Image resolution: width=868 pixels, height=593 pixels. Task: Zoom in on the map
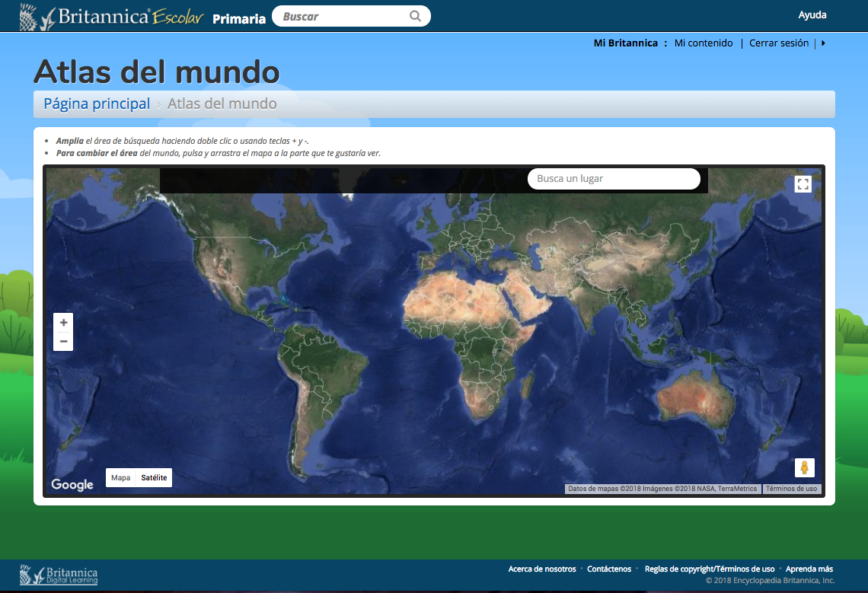(x=63, y=322)
